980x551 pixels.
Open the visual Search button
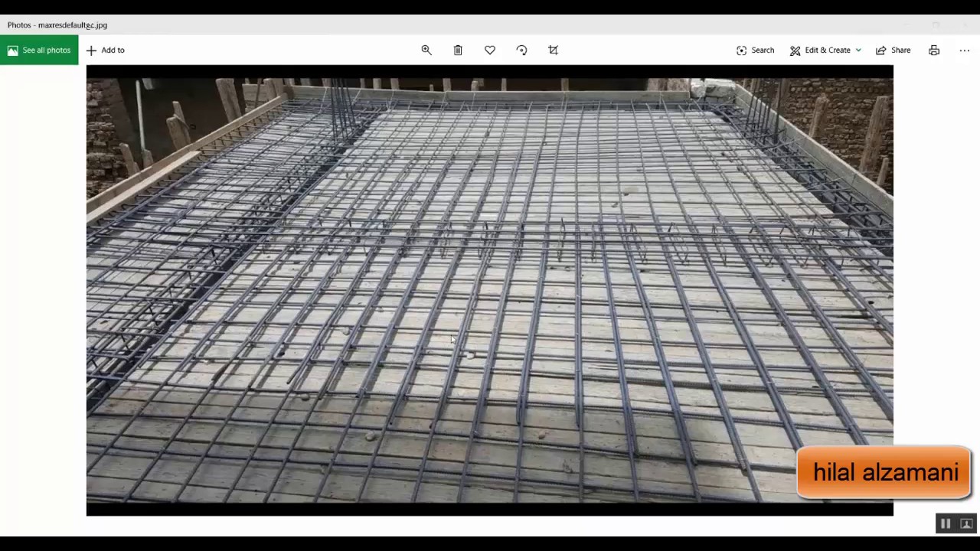click(755, 50)
